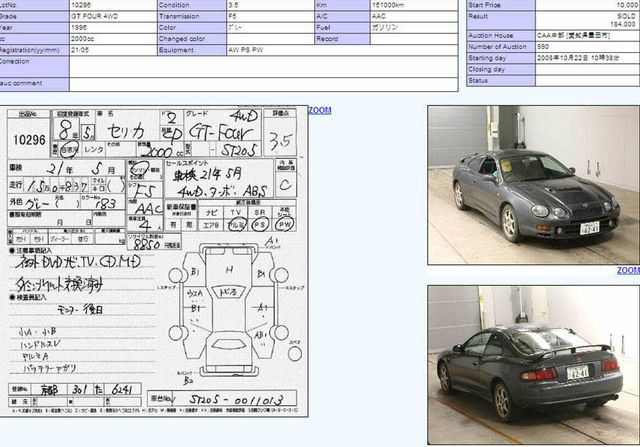Click the Condition label cell

191,5
